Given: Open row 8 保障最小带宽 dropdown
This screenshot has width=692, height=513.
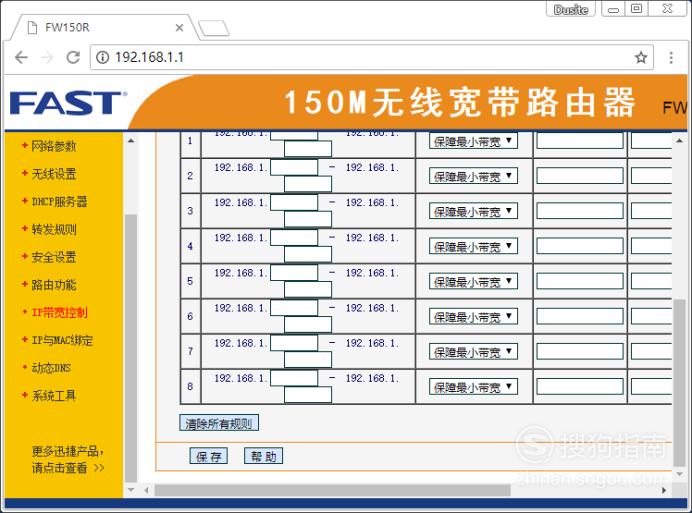Looking at the screenshot, I should (473, 387).
